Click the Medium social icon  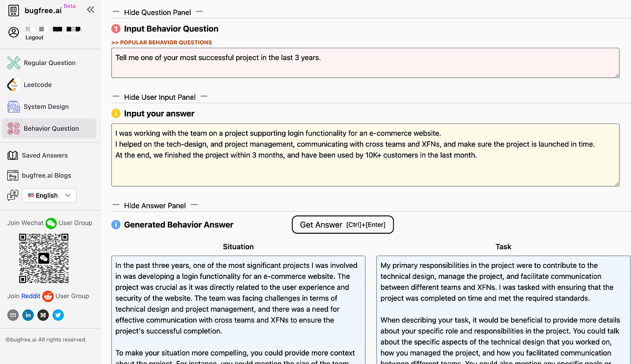[43, 315]
